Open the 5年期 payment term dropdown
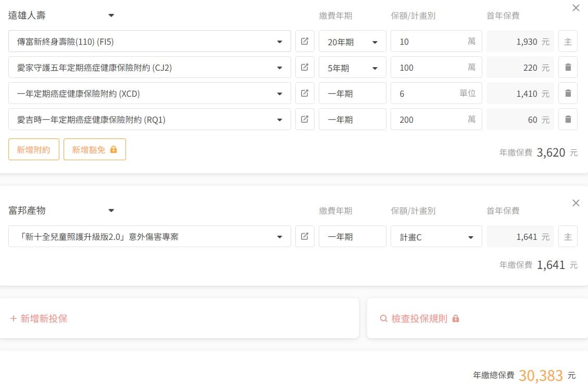The image size is (588, 385). (x=352, y=68)
